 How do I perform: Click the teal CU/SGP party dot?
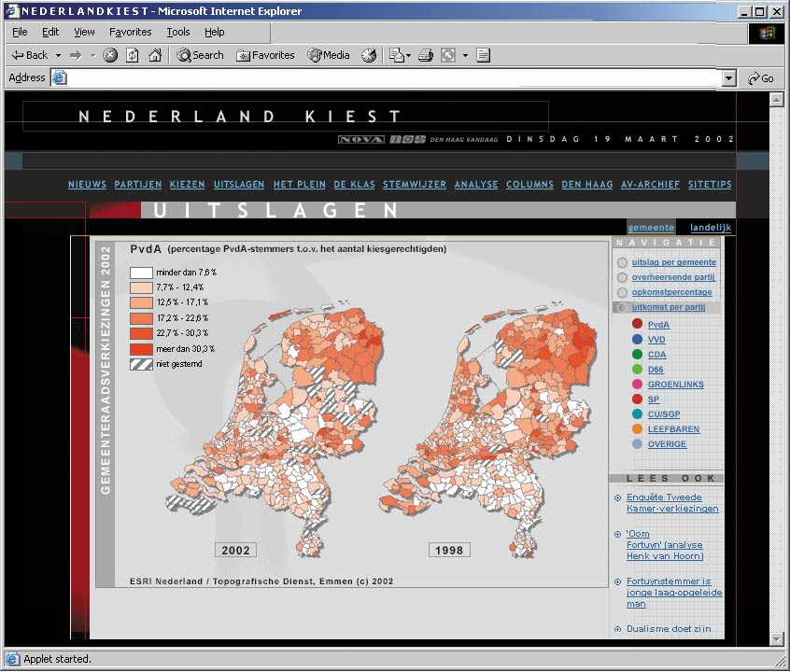(x=637, y=413)
